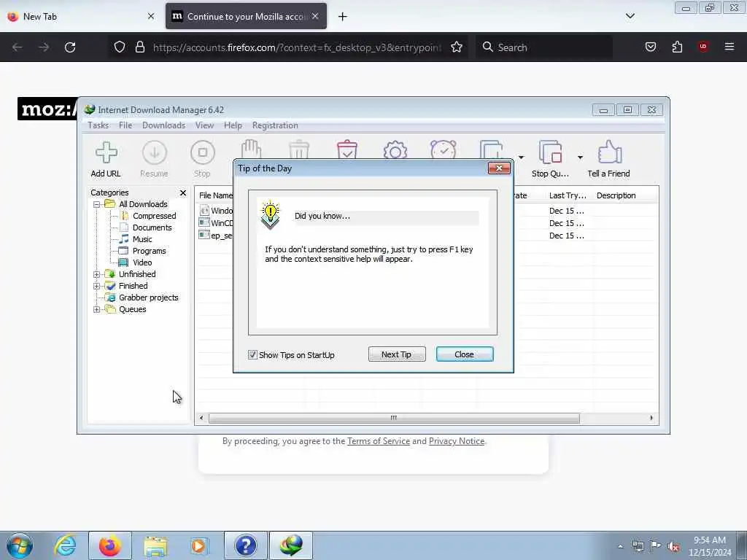Click the Close button in Tip dialog
This screenshot has height=560, width=747.
click(465, 354)
